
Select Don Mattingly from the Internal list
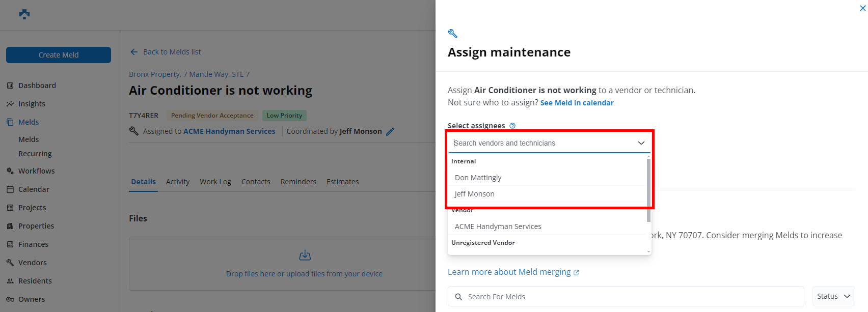pyautogui.click(x=478, y=178)
